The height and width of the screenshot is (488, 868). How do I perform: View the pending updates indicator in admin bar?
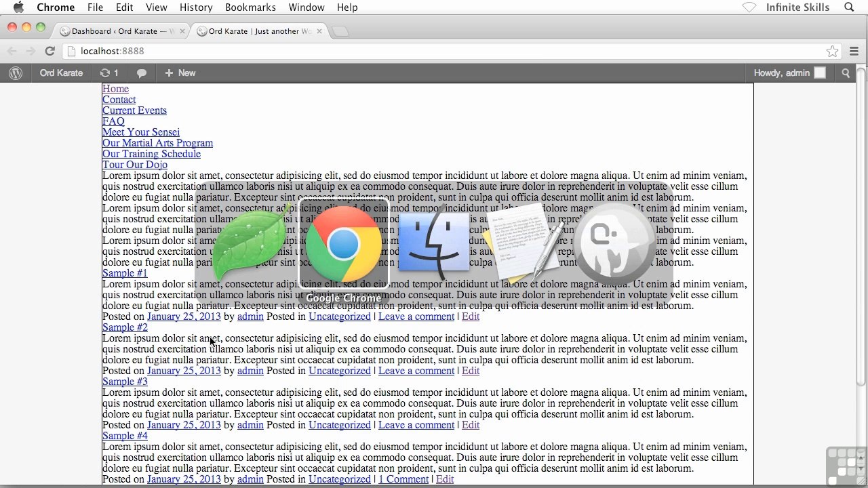[109, 73]
